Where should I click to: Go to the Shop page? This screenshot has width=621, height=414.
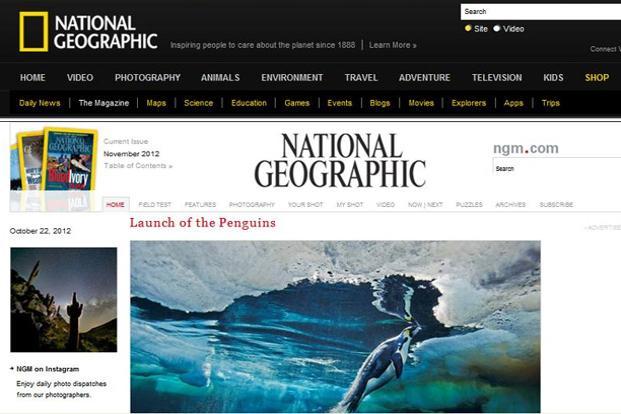pyautogui.click(x=597, y=78)
